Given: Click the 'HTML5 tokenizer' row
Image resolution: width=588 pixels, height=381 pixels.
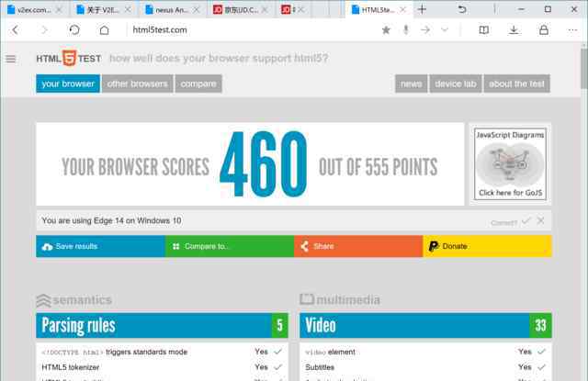Looking at the screenshot, I should pos(162,367).
